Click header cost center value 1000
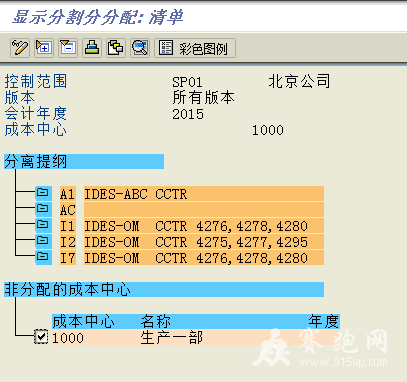 coord(268,130)
